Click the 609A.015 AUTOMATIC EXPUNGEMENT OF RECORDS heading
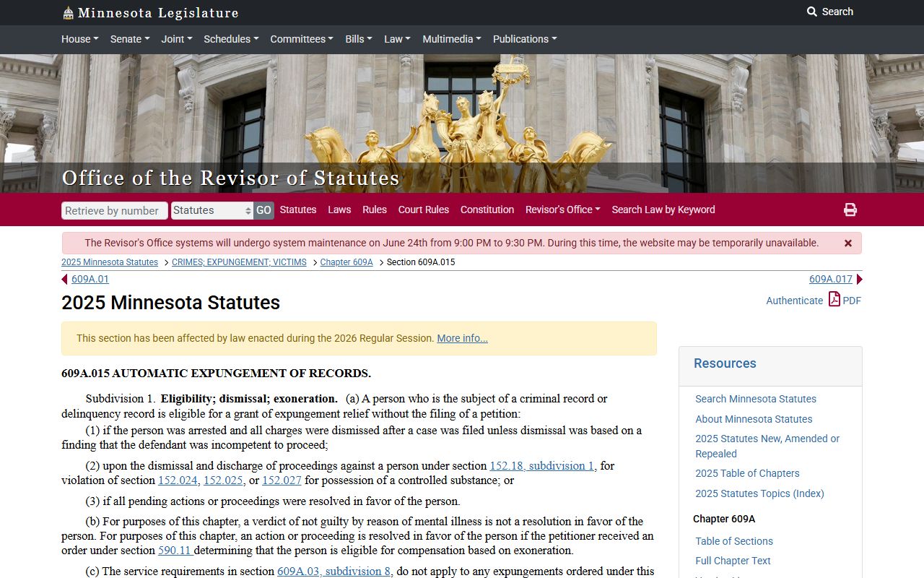 (216, 374)
